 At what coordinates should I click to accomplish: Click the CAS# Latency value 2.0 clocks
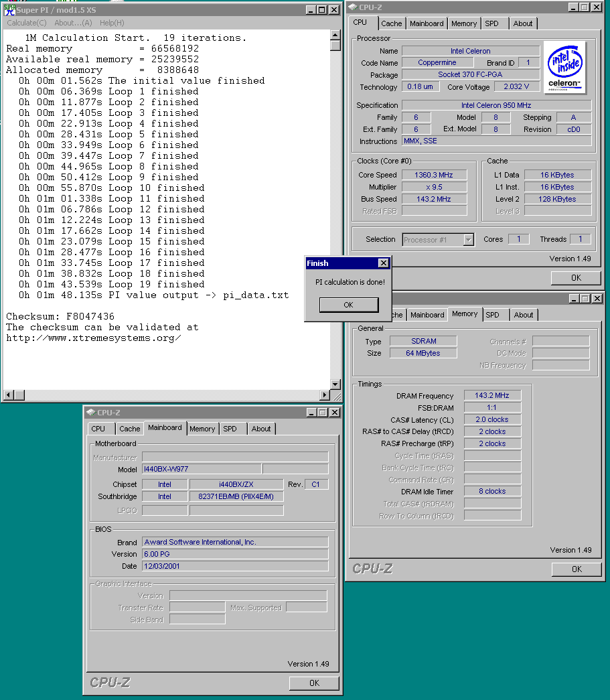(492, 419)
